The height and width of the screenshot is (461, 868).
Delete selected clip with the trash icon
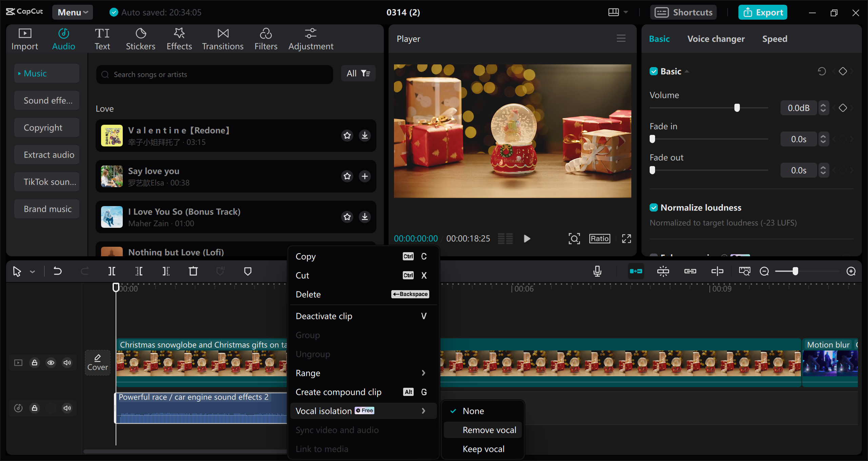[193, 271]
